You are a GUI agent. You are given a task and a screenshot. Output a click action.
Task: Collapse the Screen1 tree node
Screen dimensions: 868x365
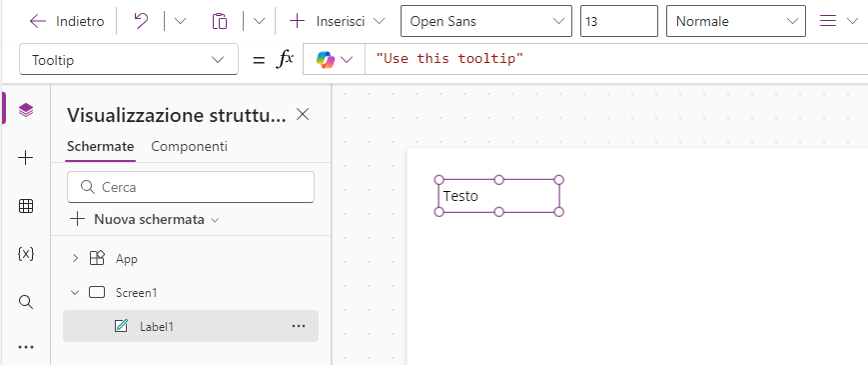coord(75,292)
